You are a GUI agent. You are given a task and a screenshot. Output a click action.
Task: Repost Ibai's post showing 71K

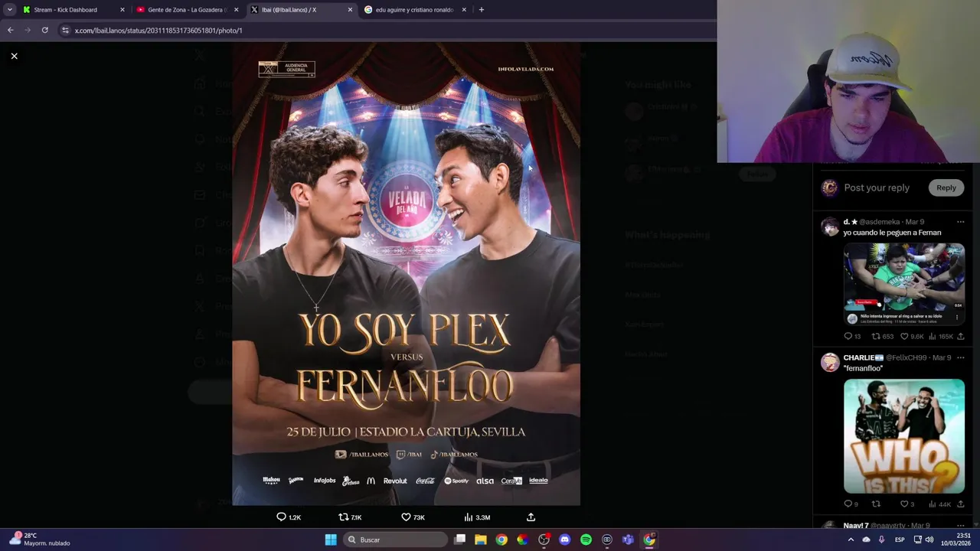coord(350,517)
